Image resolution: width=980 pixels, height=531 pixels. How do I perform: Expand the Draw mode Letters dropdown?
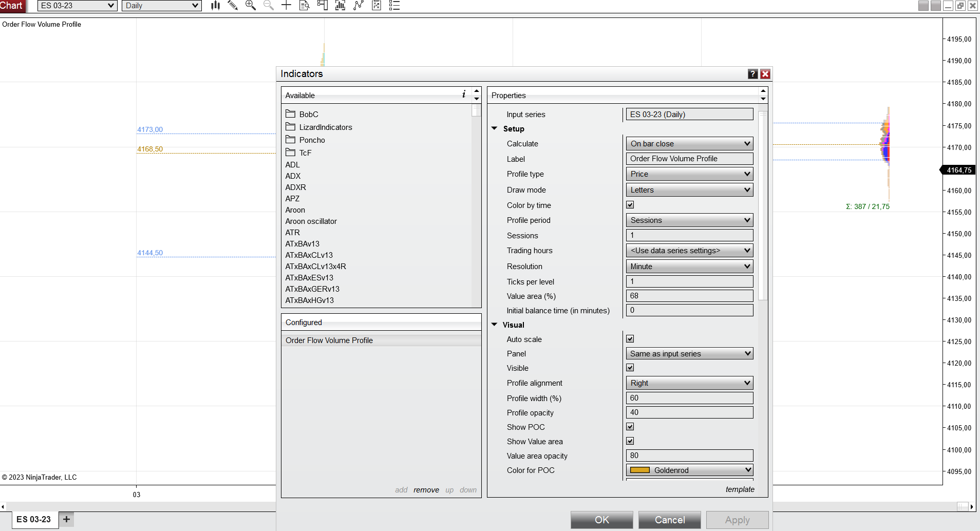tap(689, 190)
